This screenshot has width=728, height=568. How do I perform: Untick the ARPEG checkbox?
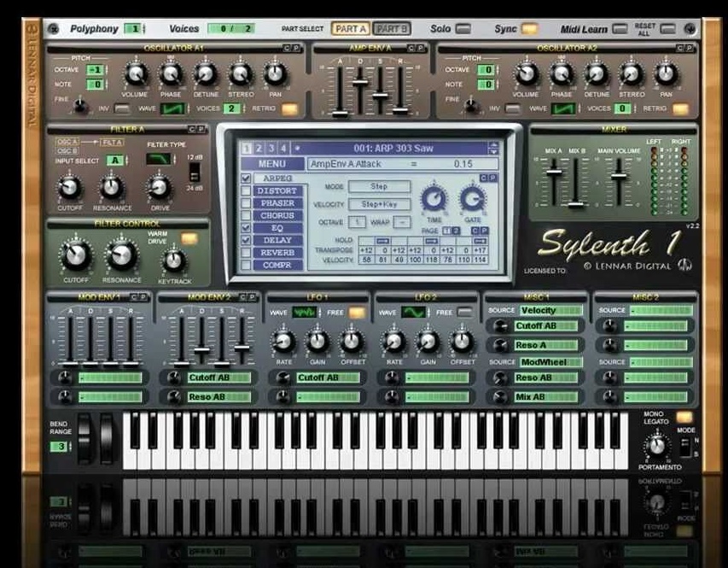point(246,179)
